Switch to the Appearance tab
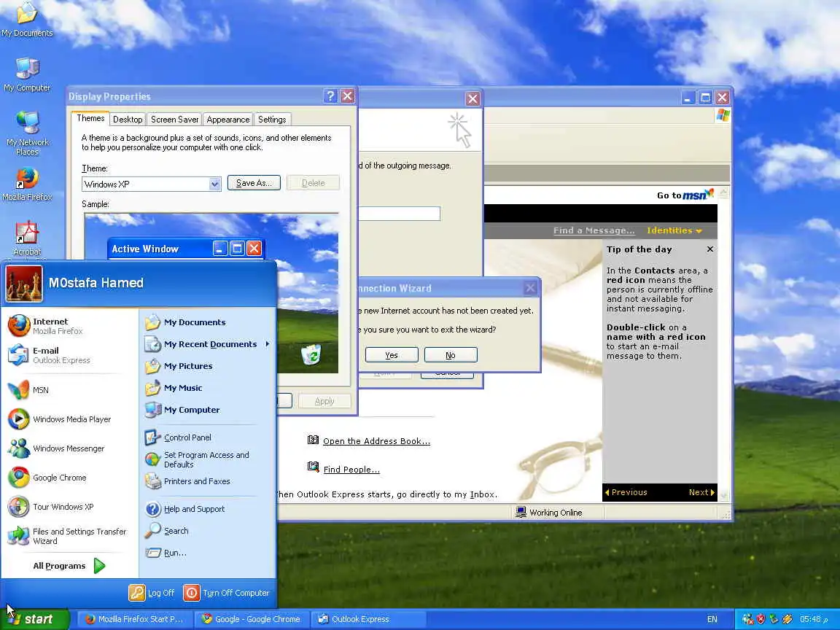 227,120
